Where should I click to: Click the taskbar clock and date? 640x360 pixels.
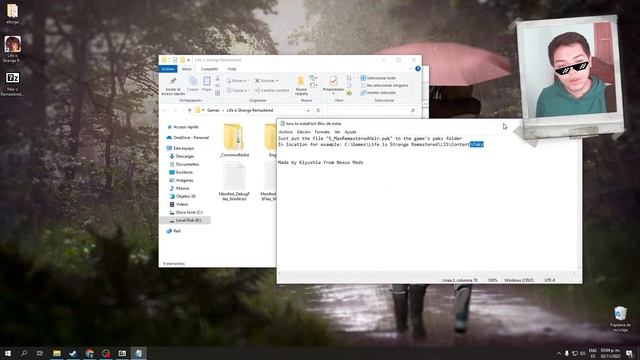tap(610, 353)
